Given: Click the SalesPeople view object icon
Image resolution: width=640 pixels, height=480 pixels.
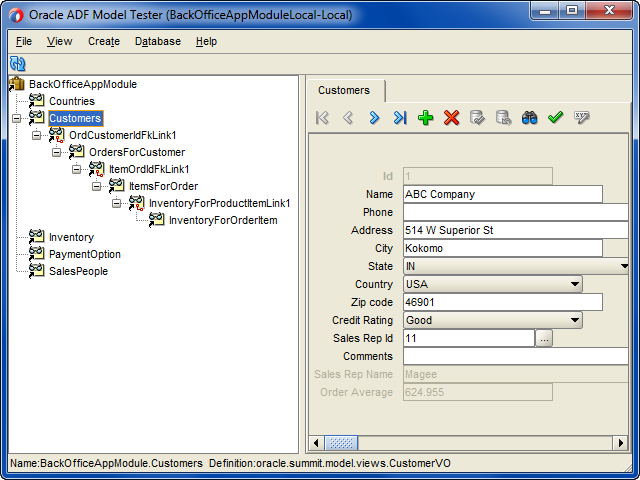Looking at the screenshot, I should click(36, 271).
